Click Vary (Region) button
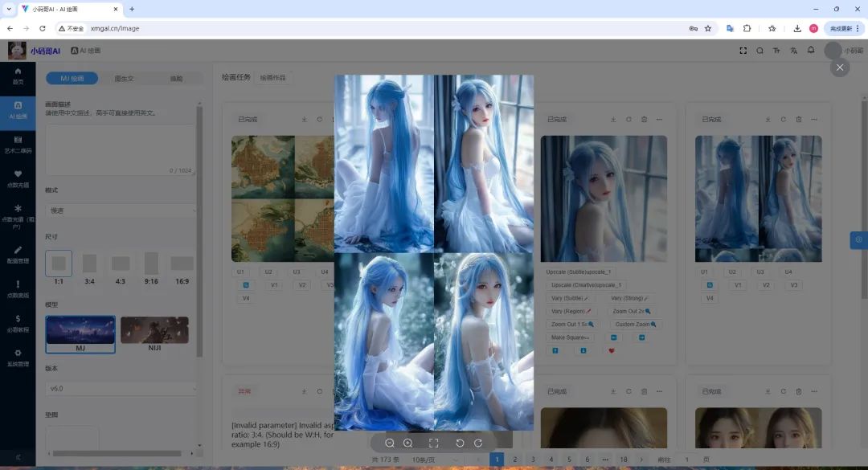This screenshot has height=470, width=868. tap(571, 311)
